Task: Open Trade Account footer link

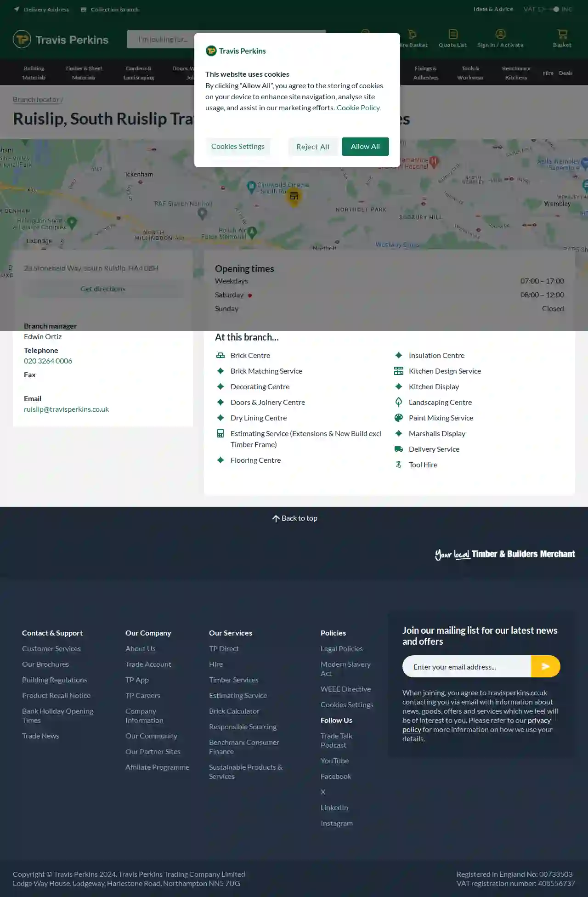Action: 148,664
